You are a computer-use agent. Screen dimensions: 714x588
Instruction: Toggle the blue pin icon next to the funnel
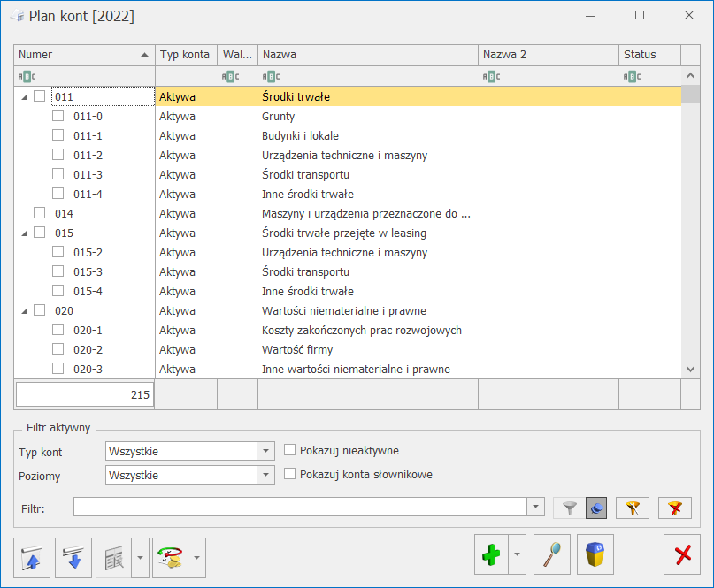596,508
